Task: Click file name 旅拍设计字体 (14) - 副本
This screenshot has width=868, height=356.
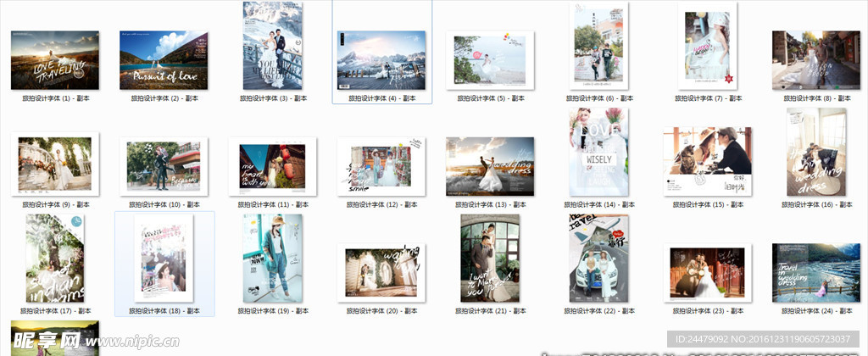Action: tap(599, 205)
